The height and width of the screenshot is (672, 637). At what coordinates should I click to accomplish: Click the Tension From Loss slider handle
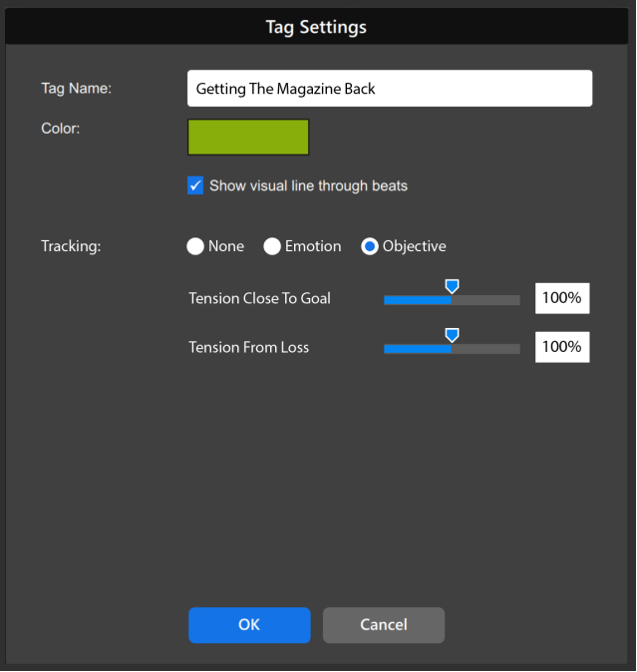click(x=452, y=336)
